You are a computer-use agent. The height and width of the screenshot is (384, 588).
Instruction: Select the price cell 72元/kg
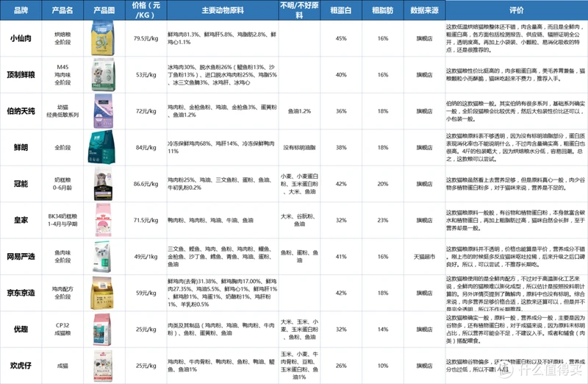point(146,111)
